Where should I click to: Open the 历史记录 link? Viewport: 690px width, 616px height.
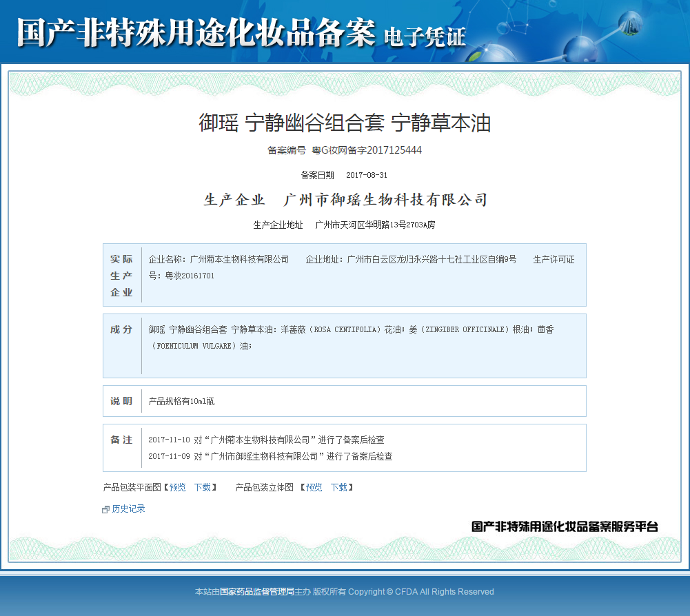(128, 509)
